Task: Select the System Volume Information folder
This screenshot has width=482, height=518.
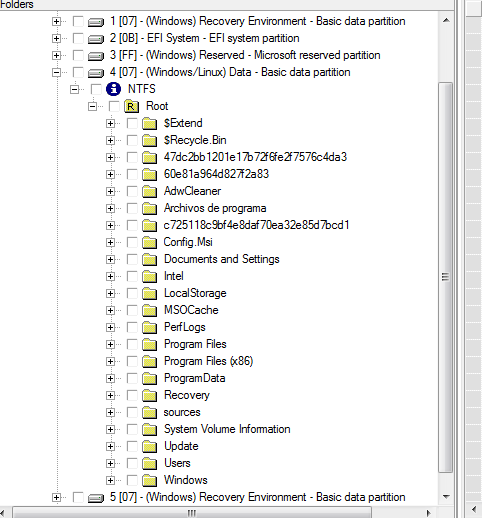Action: [x=227, y=429]
